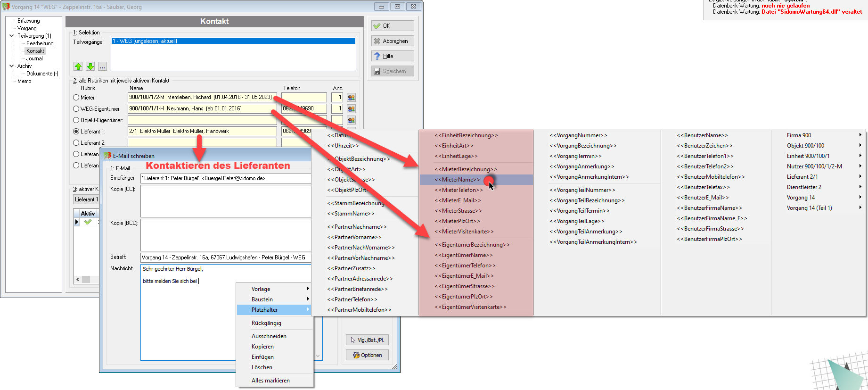Select '1 - WEG (ungelesen, aktuell)' in Teilvorgänge list

233,41
